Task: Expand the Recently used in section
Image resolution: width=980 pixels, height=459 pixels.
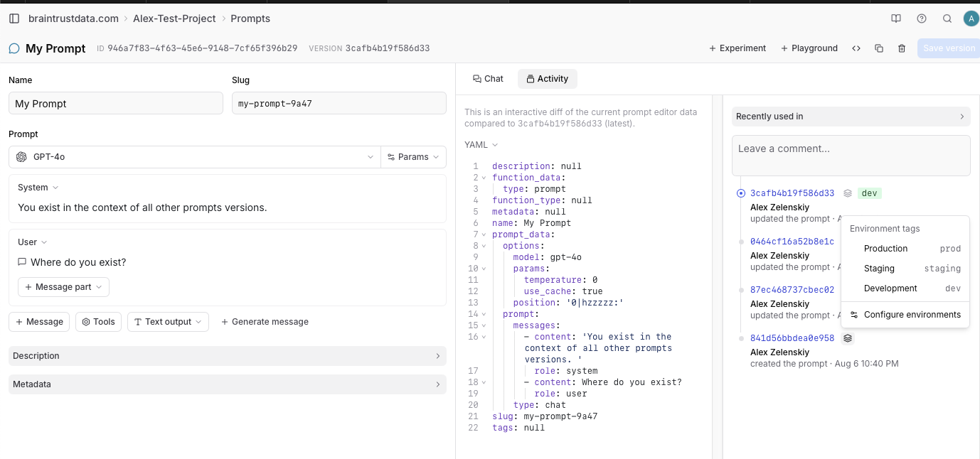Action: [x=851, y=117]
